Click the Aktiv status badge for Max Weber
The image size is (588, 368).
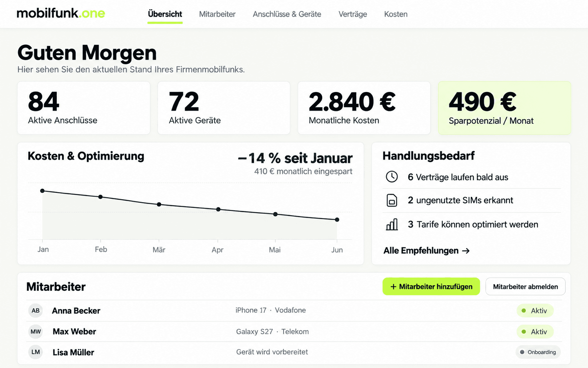click(x=535, y=332)
